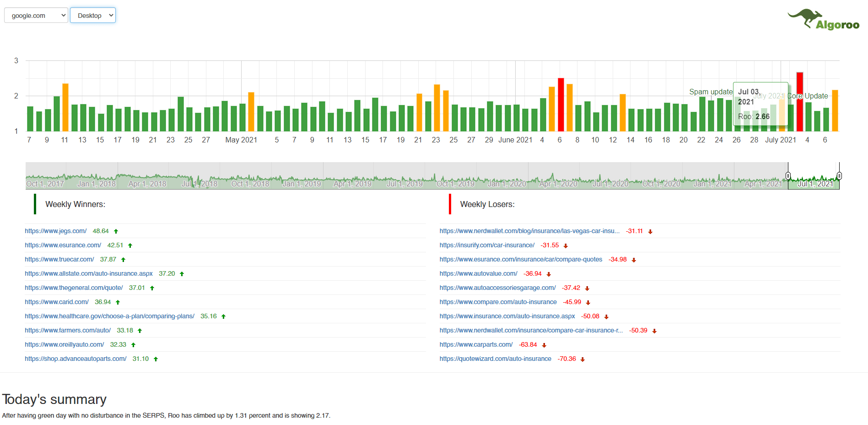
Task: Click the tallest red bar after July 2021
Action: click(x=800, y=102)
